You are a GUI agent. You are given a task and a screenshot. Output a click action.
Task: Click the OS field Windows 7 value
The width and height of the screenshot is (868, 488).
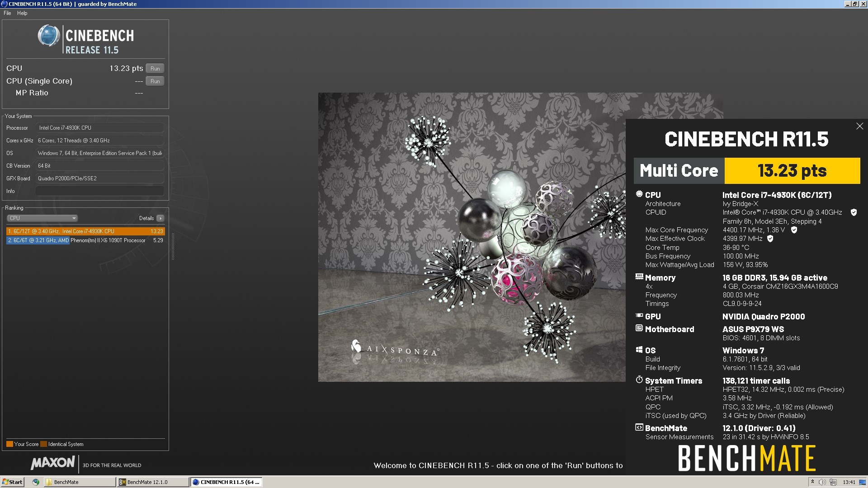tap(99, 153)
